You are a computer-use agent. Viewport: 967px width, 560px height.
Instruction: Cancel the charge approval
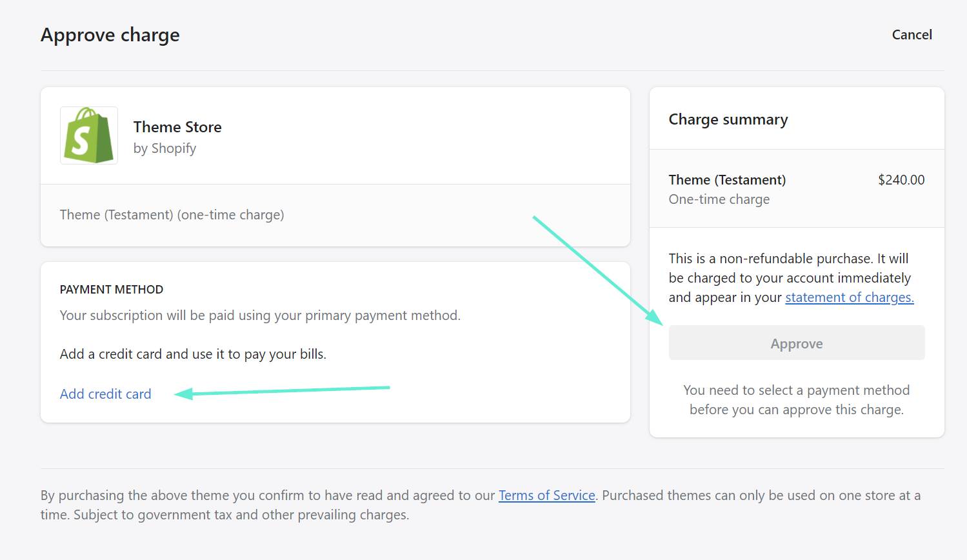(912, 35)
